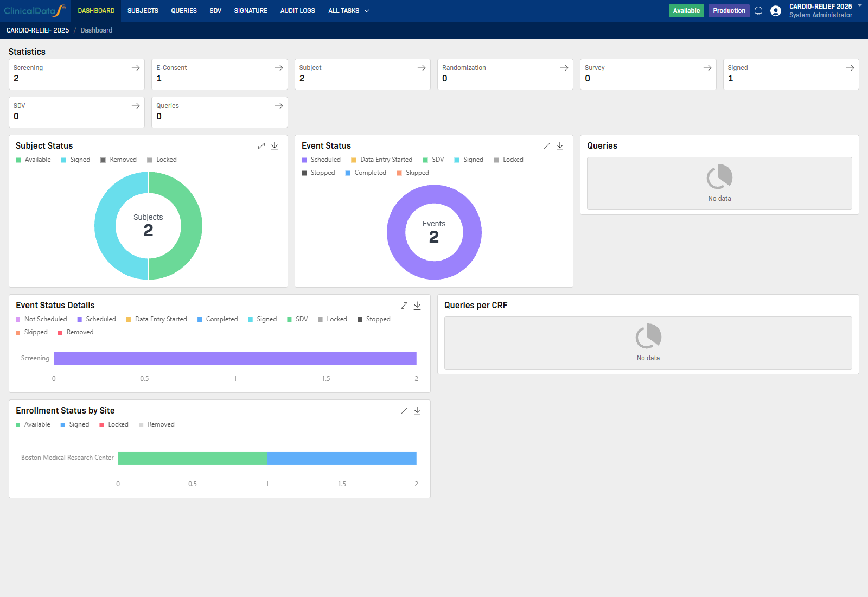Go to the Dashboard tab
Viewport: 868px width, 597px height.
tap(96, 11)
